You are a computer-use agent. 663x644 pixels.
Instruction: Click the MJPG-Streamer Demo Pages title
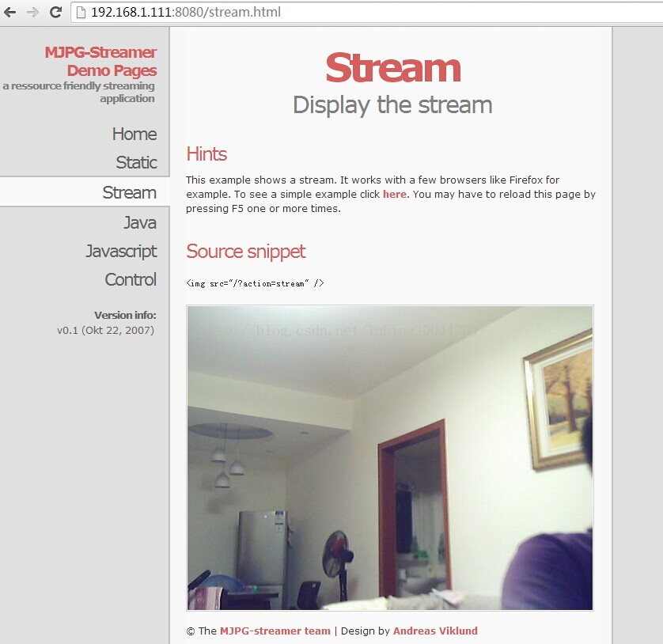tap(100, 61)
